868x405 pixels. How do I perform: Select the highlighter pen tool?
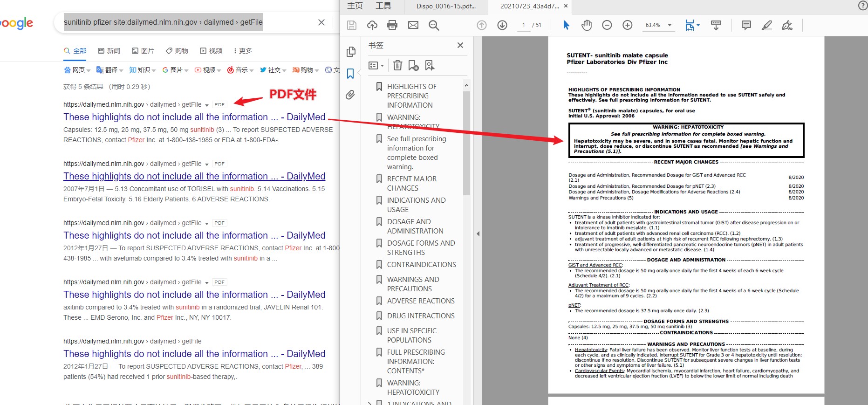(767, 25)
